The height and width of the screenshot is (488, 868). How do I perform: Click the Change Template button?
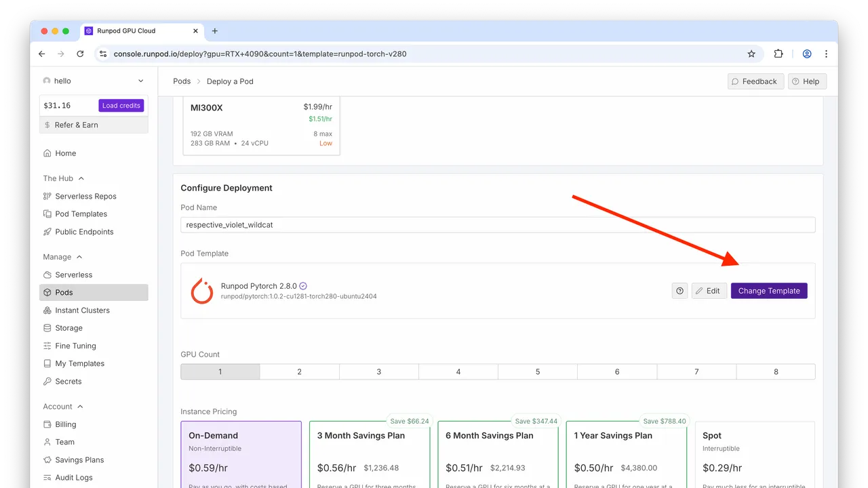coord(769,291)
